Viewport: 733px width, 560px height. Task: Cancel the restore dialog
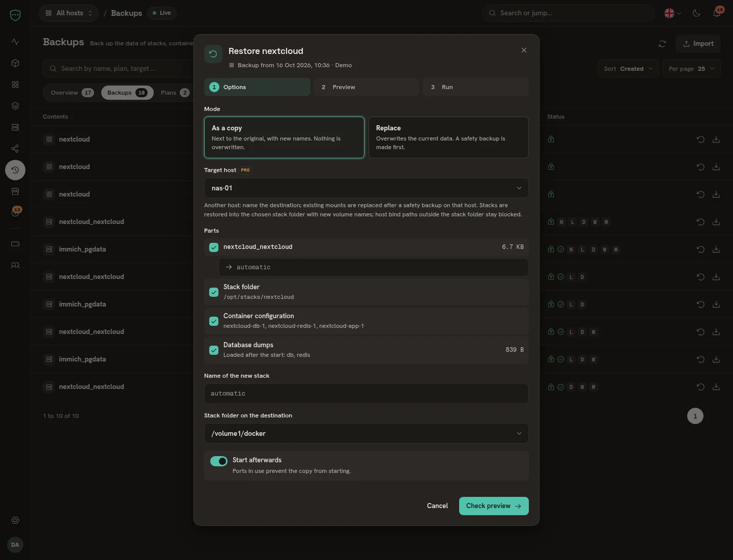437,506
